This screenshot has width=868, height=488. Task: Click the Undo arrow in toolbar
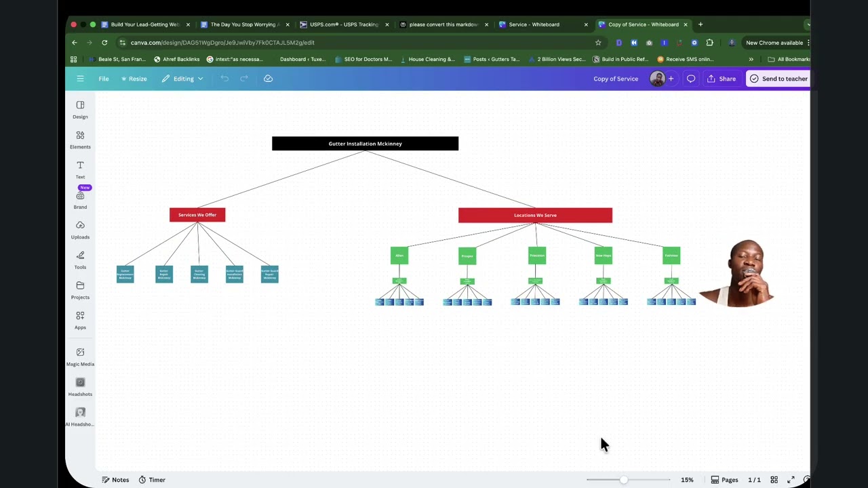224,79
